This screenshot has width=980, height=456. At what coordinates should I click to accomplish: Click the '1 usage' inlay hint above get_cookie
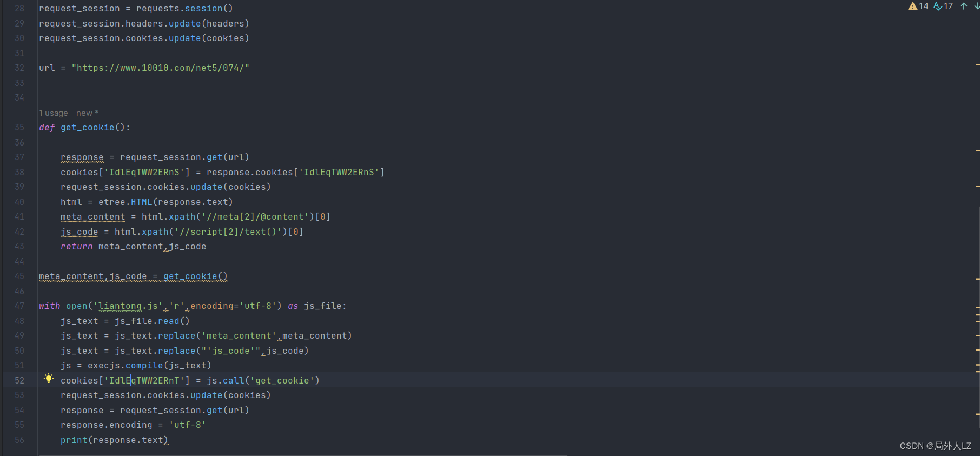54,113
